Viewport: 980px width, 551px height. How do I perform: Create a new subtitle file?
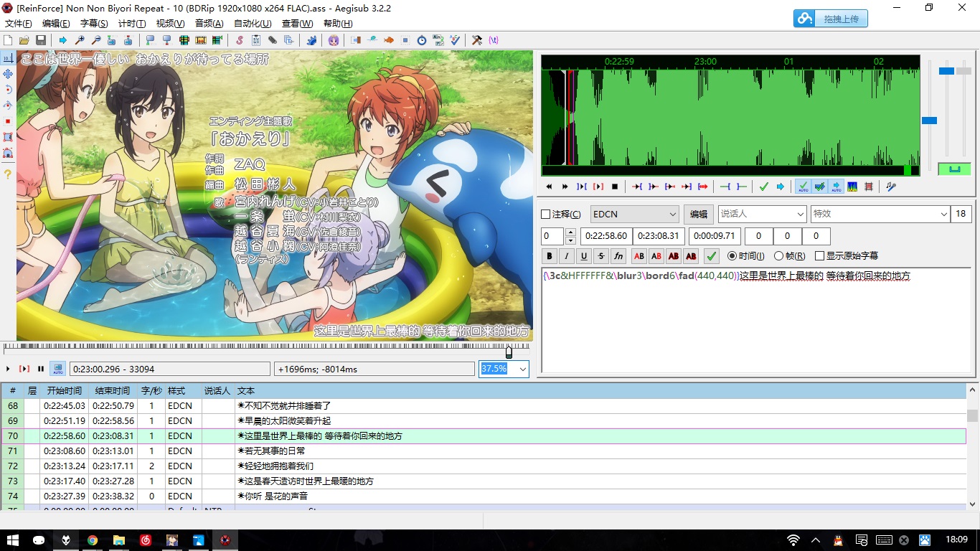coord(8,40)
